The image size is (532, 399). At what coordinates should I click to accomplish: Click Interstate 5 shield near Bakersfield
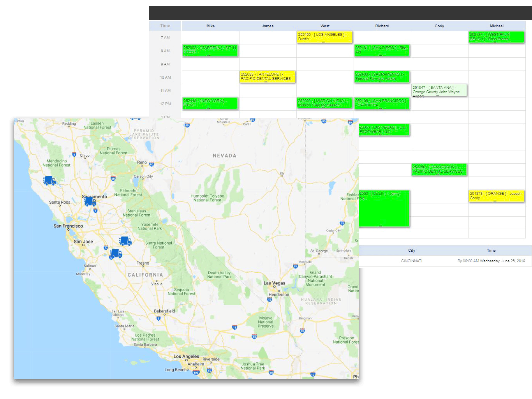158,318
